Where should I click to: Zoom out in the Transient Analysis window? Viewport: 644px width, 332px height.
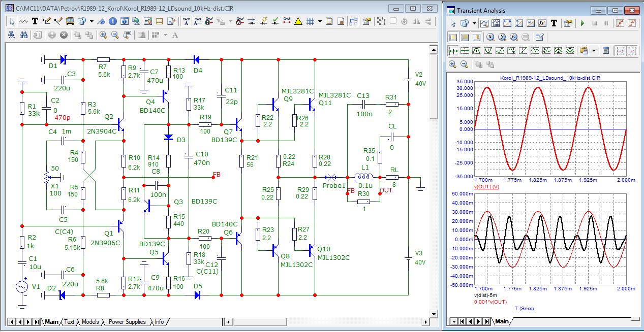click(464, 64)
